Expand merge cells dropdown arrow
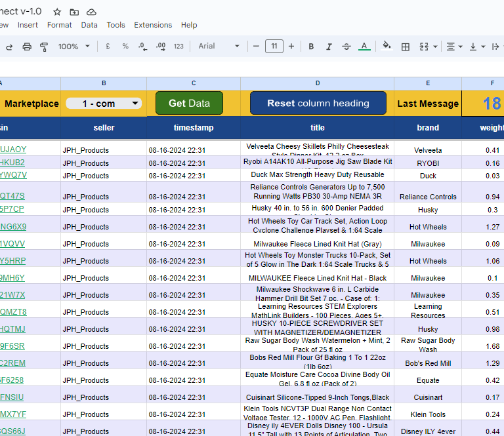 435,47
